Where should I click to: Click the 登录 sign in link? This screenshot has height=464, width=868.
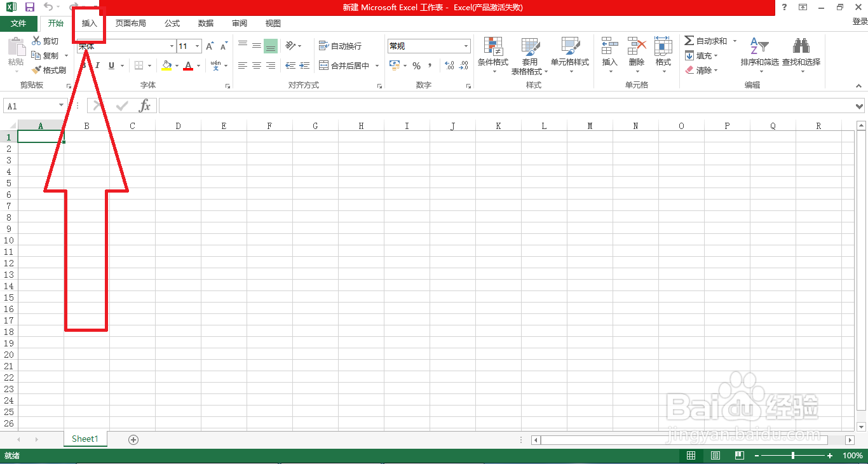click(859, 22)
